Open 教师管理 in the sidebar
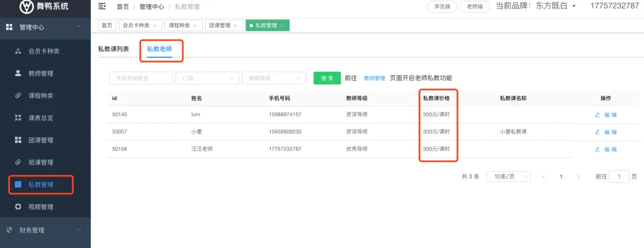This screenshot has height=248, width=644. 41,73
